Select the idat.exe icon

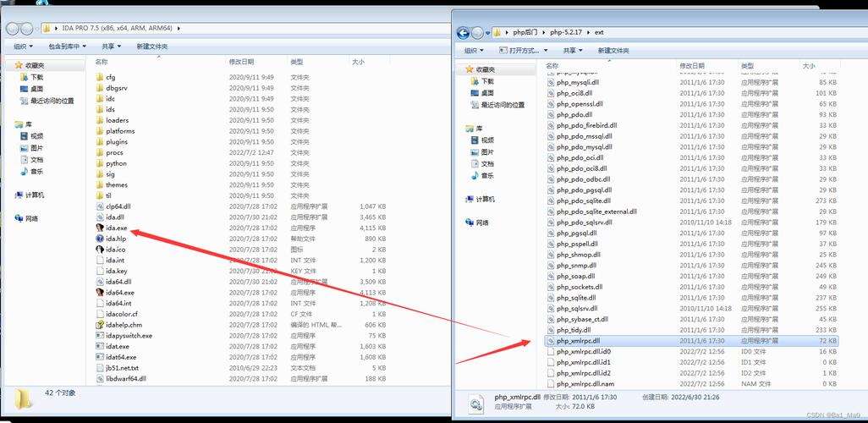pyautogui.click(x=100, y=347)
